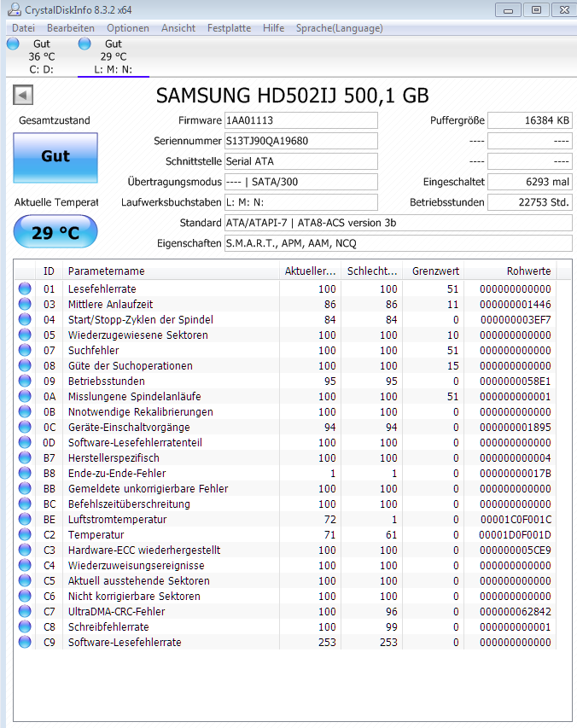Click status icon of Wiederzuweisungsereignisse row
The height and width of the screenshot is (728, 577).
coord(25,565)
